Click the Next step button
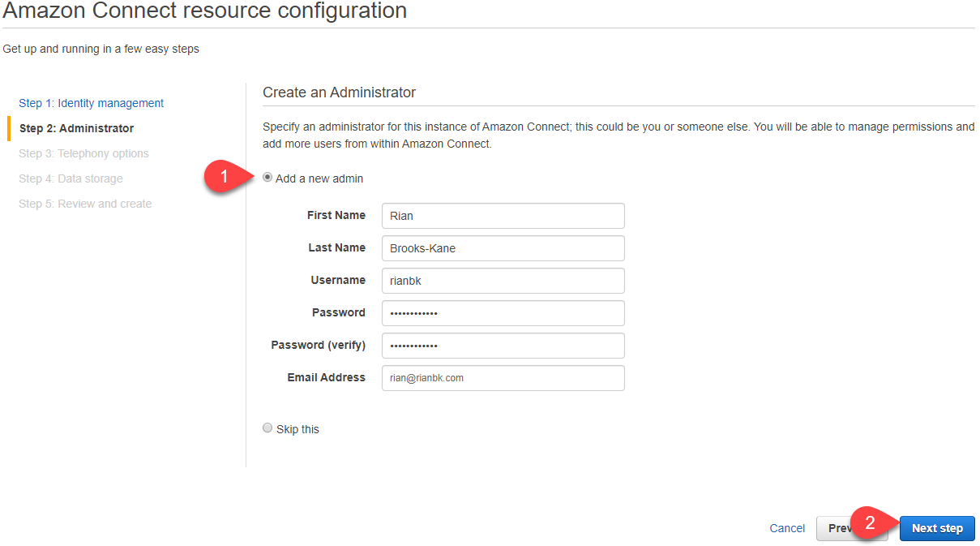The width and height of the screenshot is (980, 546). pos(937,528)
